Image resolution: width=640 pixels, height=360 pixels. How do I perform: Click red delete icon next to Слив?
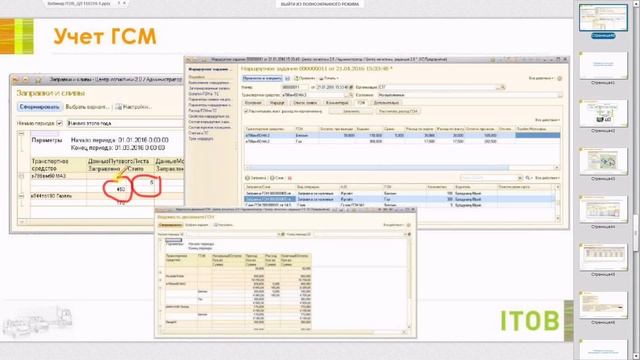[x=290, y=178]
